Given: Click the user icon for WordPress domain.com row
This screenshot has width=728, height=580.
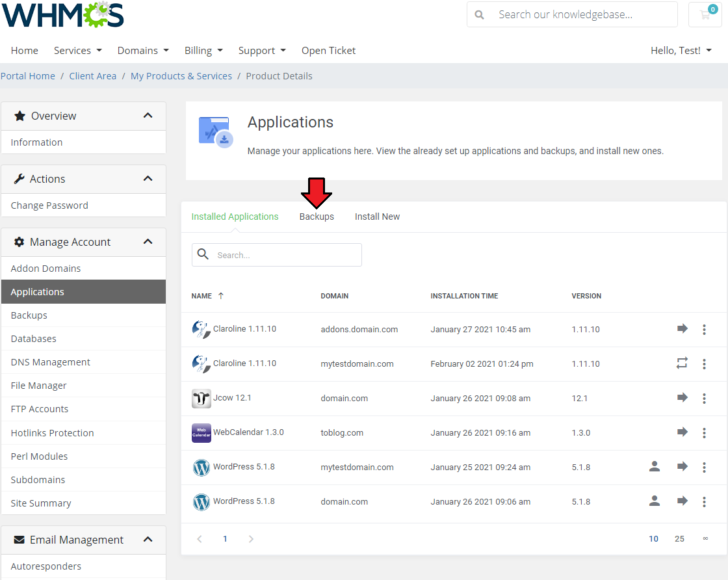Looking at the screenshot, I should click(655, 501).
